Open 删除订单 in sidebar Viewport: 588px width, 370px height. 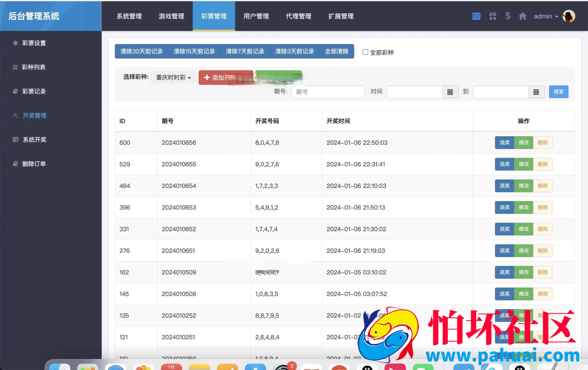(51, 164)
